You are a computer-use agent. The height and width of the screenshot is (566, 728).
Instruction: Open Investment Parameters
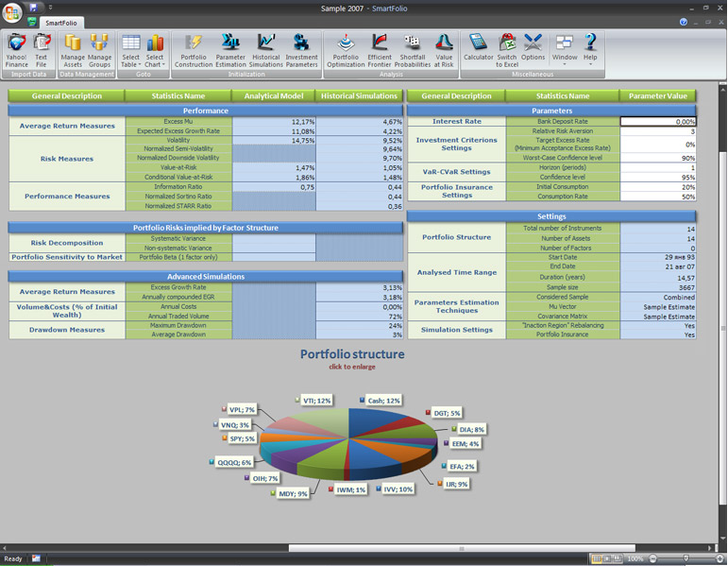pyautogui.click(x=302, y=51)
